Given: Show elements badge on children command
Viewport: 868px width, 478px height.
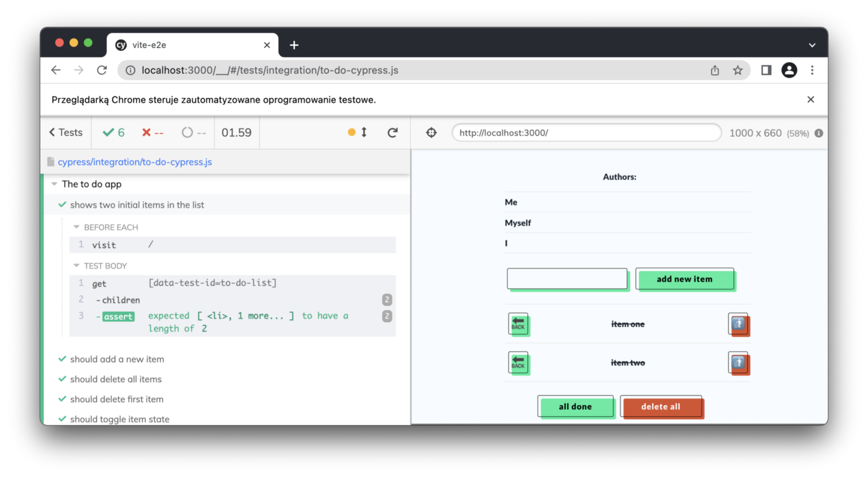Looking at the screenshot, I should (387, 299).
